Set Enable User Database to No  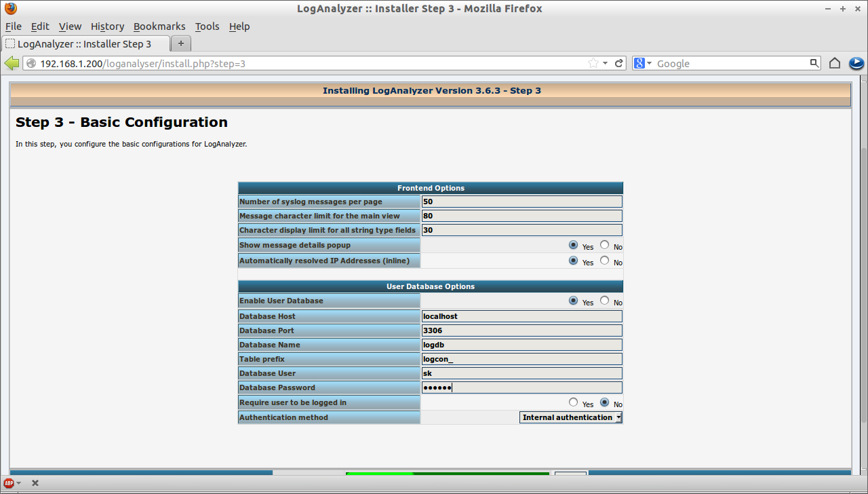(605, 300)
